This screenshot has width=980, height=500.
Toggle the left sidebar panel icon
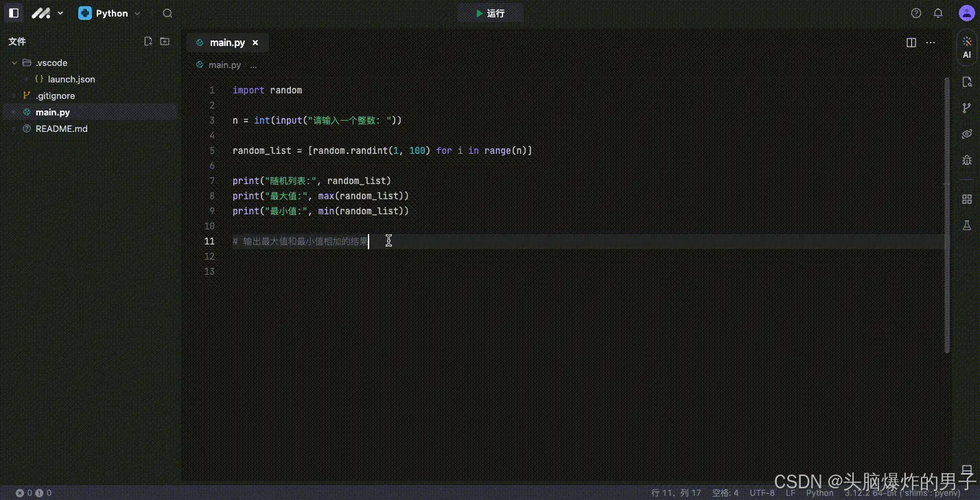coord(14,13)
